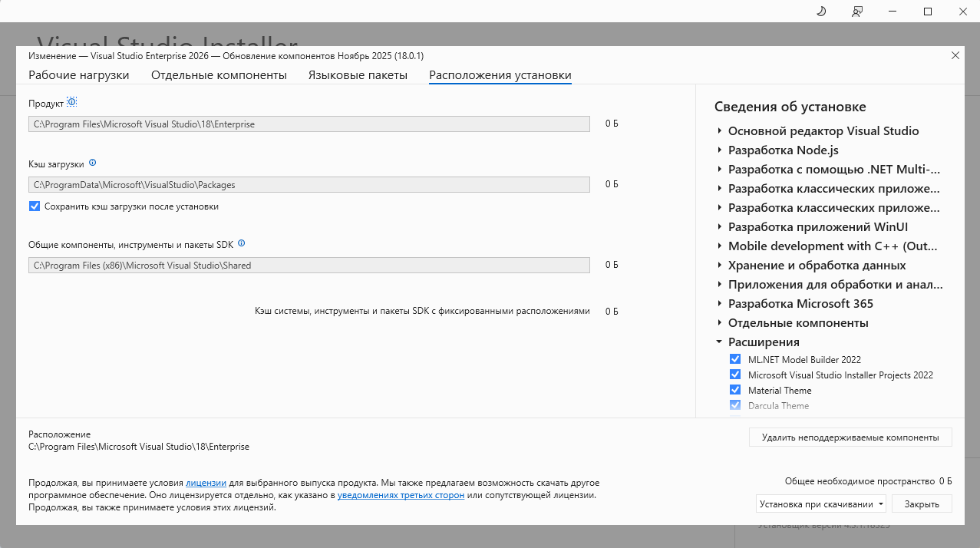Click the info icon next to Продукт
Screen dimensions: 980x548
72,102
